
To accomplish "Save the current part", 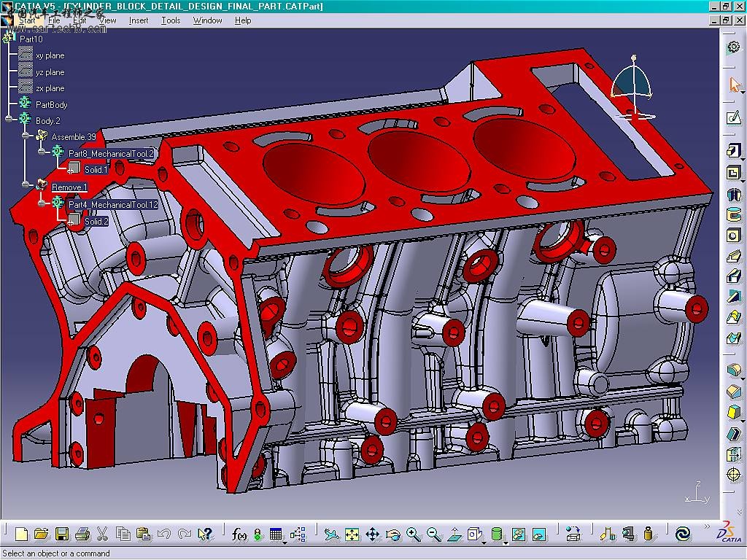I will pyautogui.click(x=62, y=534).
